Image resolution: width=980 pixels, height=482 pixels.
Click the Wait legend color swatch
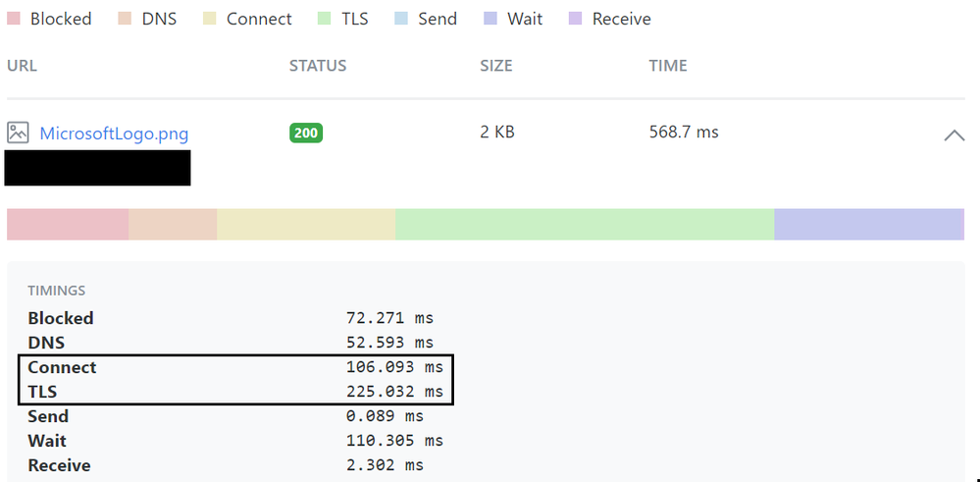tap(490, 19)
